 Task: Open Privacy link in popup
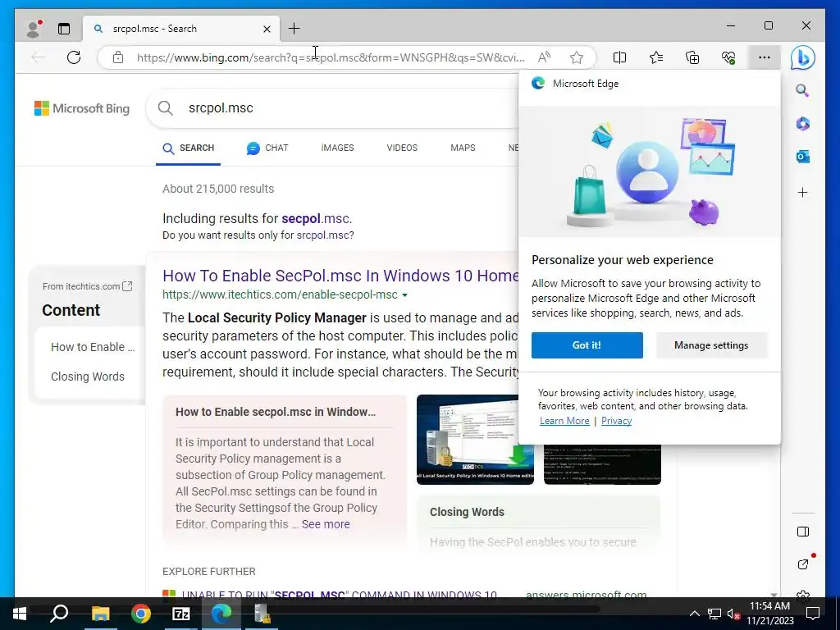coord(617,421)
